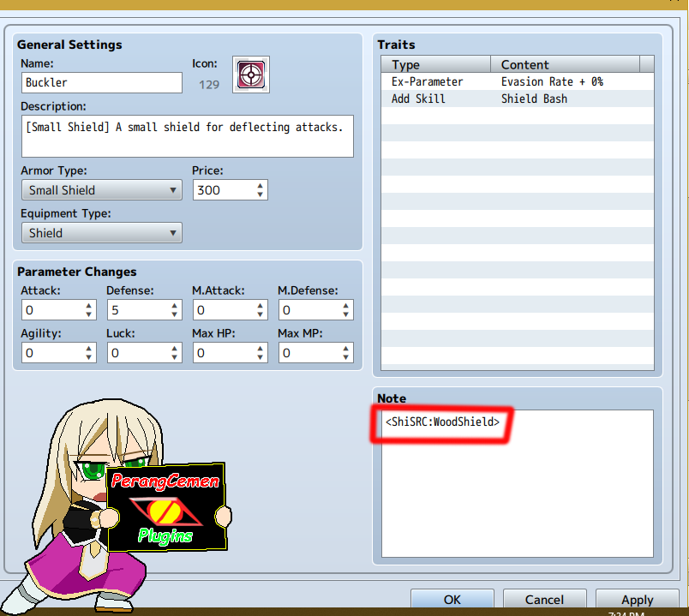The image size is (689, 616).
Task: Open the Armor Type dropdown
Action: pyautogui.click(x=101, y=190)
